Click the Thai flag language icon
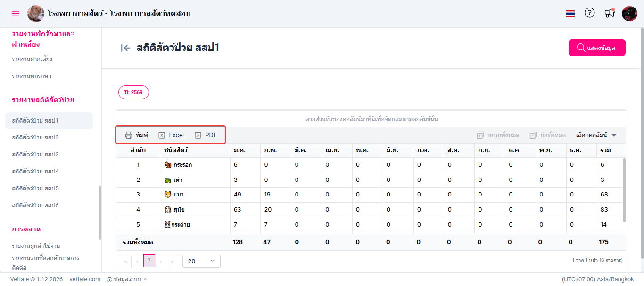644x286 pixels. pos(570,14)
